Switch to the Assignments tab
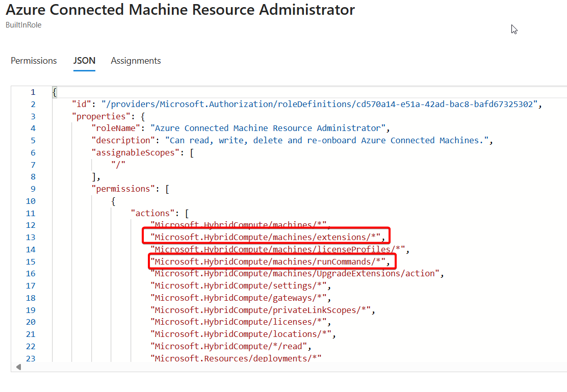 click(136, 60)
